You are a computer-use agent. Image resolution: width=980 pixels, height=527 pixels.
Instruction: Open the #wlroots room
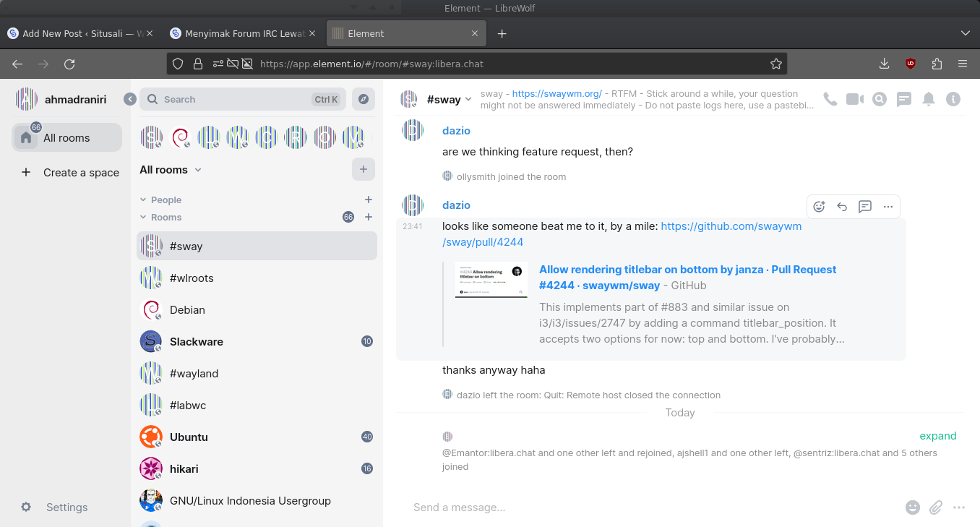tap(257, 278)
